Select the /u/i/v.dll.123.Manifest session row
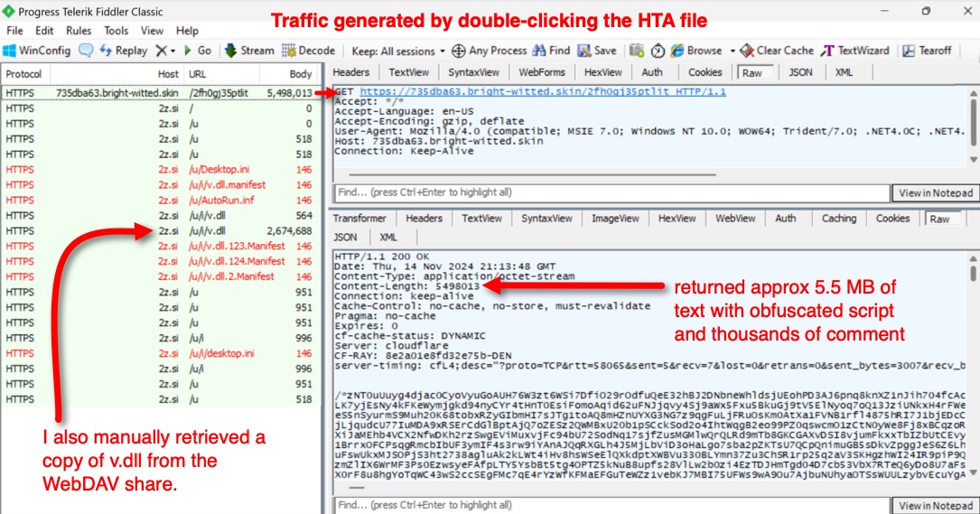This screenshot has width=980, height=514. [160, 247]
